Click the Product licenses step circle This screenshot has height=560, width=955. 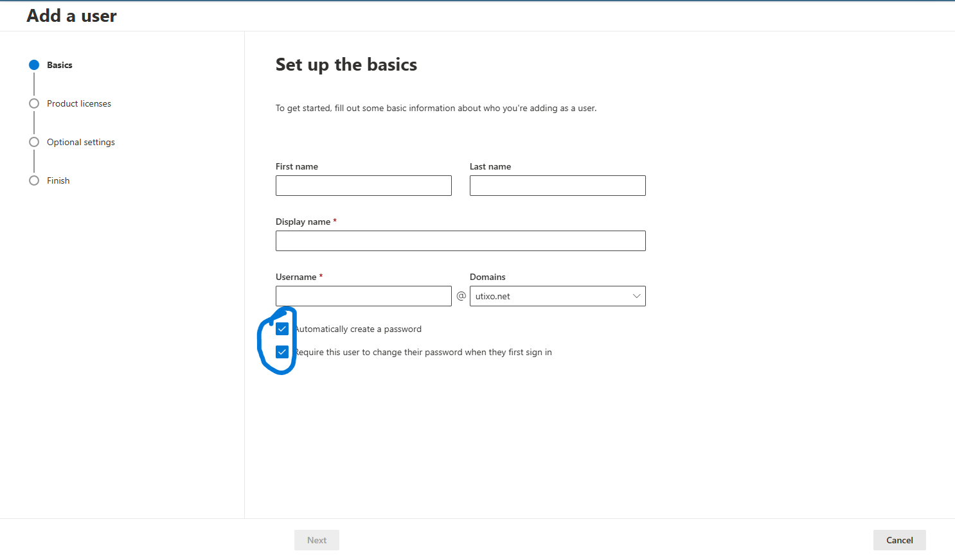[34, 103]
